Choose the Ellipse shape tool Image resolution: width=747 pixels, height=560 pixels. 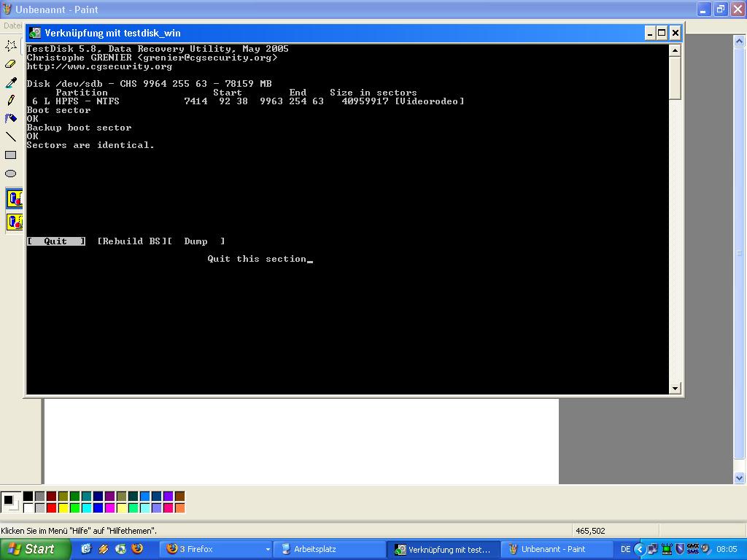pos(10,174)
